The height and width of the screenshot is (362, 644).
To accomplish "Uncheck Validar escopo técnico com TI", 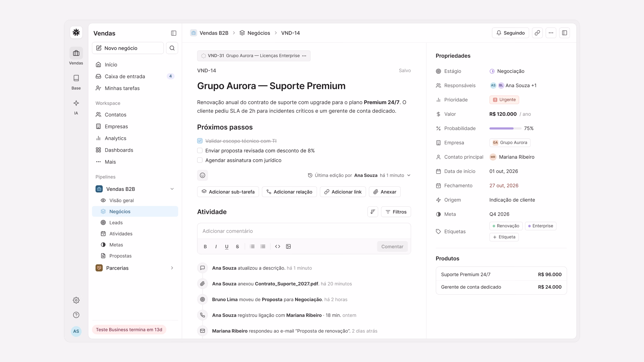I will pos(200,141).
